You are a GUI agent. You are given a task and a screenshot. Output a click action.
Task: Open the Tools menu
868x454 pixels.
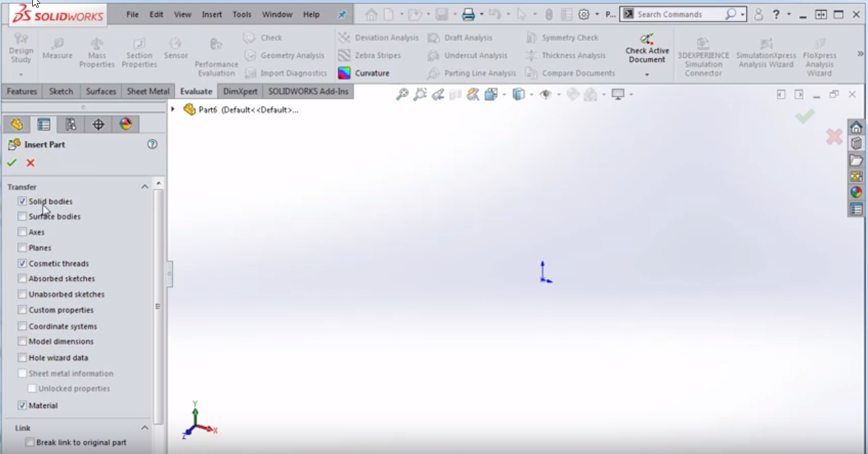tap(242, 14)
